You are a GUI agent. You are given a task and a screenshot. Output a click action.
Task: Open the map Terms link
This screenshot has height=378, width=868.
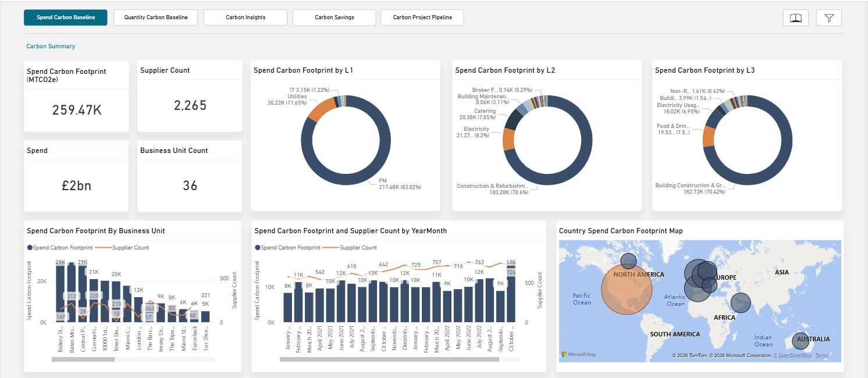pos(821,355)
